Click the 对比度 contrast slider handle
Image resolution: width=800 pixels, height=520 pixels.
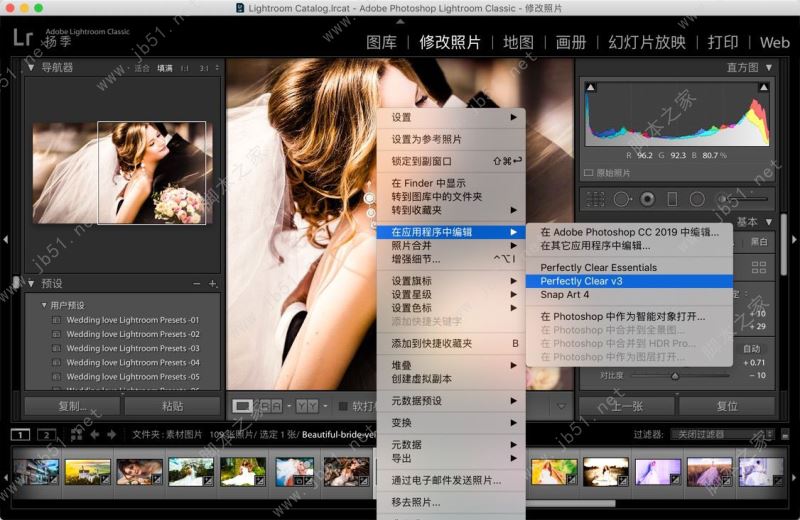[x=674, y=376]
